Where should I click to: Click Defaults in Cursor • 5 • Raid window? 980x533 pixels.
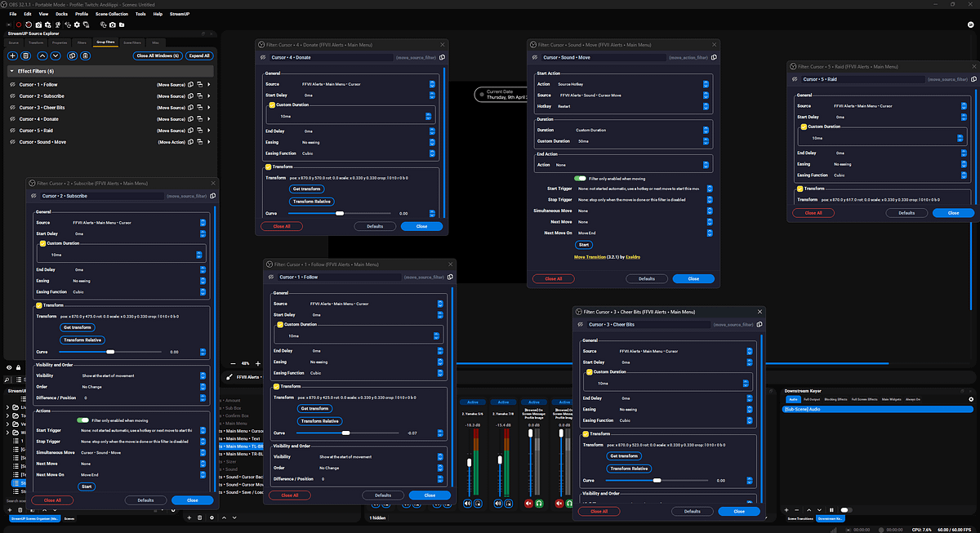click(x=906, y=212)
